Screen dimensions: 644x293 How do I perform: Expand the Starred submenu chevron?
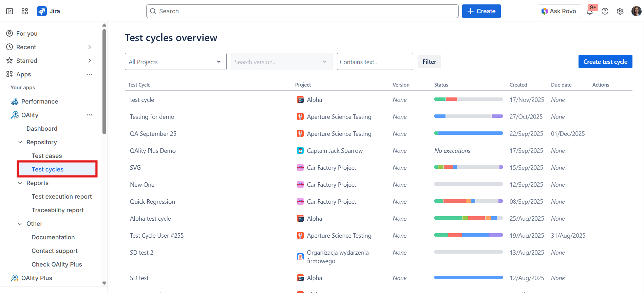pos(90,60)
